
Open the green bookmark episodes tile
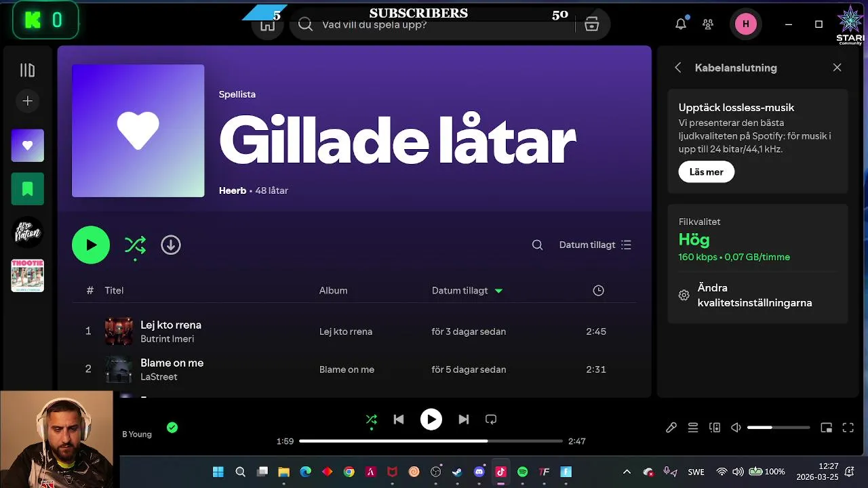[x=28, y=189]
